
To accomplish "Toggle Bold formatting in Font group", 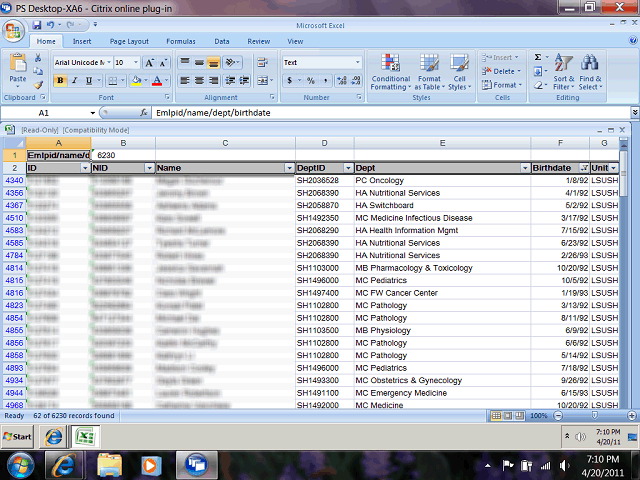I will pos(61,81).
